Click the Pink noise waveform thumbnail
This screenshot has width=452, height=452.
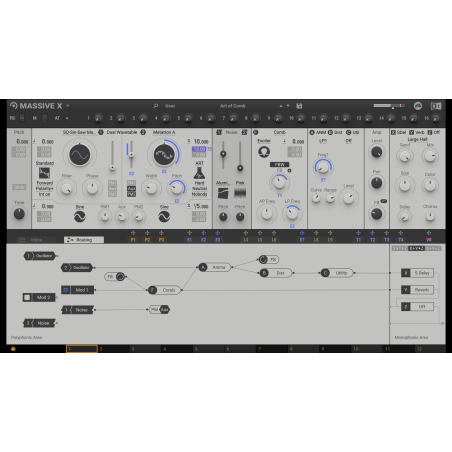coord(240,193)
